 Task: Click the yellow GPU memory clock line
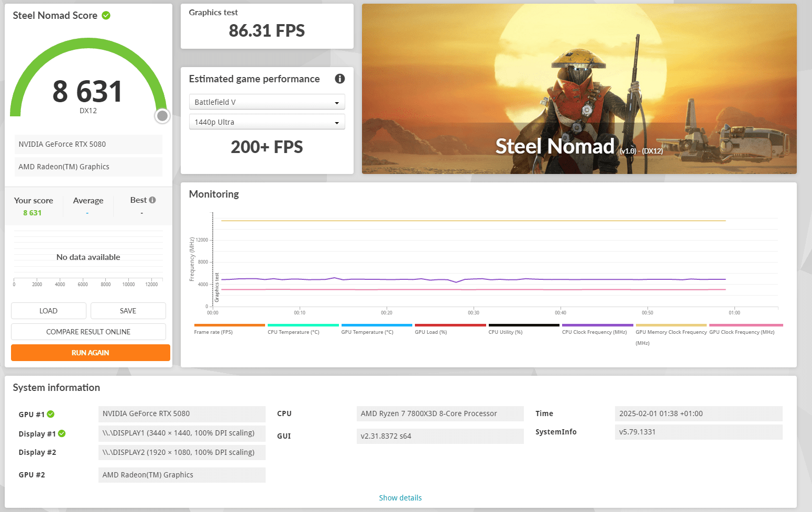click(474, 221)
